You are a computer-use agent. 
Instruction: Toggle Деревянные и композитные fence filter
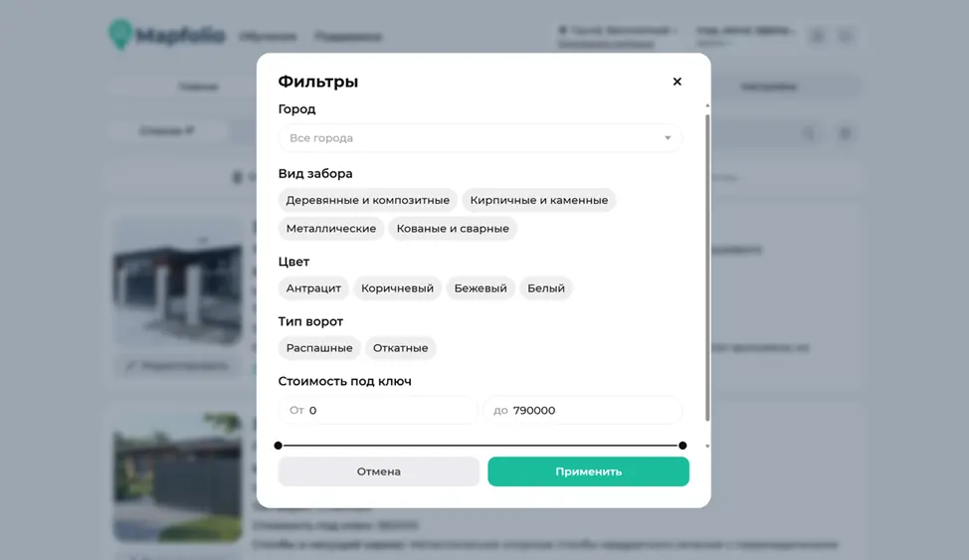368,200
